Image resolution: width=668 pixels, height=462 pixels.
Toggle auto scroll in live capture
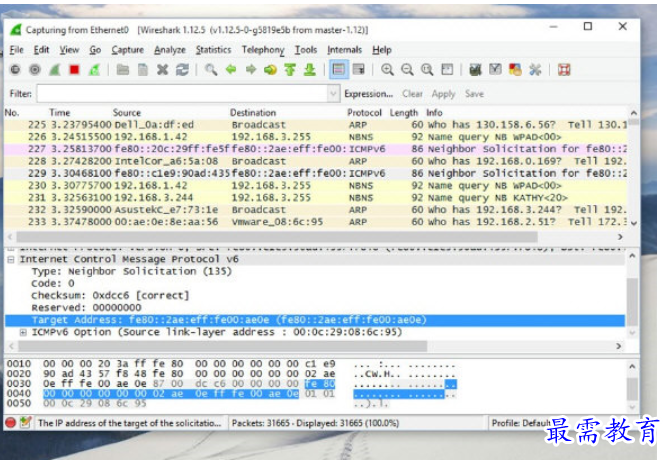[359, 69]
